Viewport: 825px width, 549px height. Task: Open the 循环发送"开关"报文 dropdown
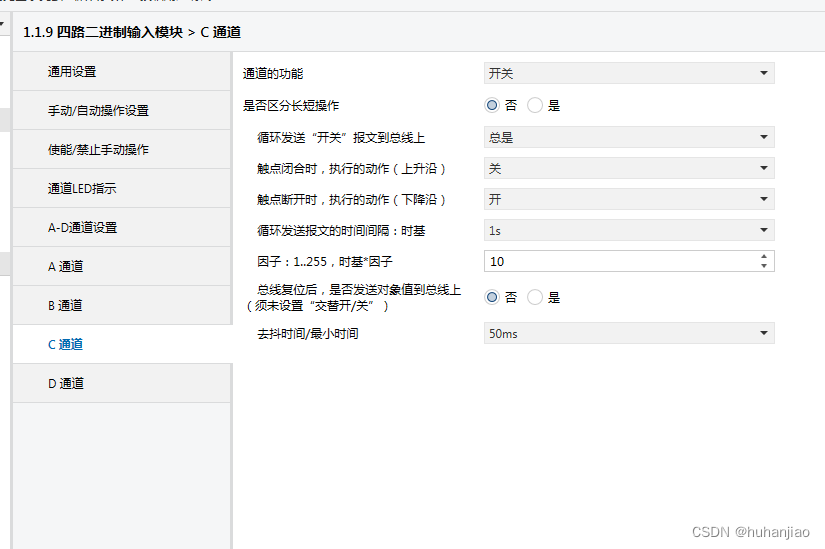629,138
